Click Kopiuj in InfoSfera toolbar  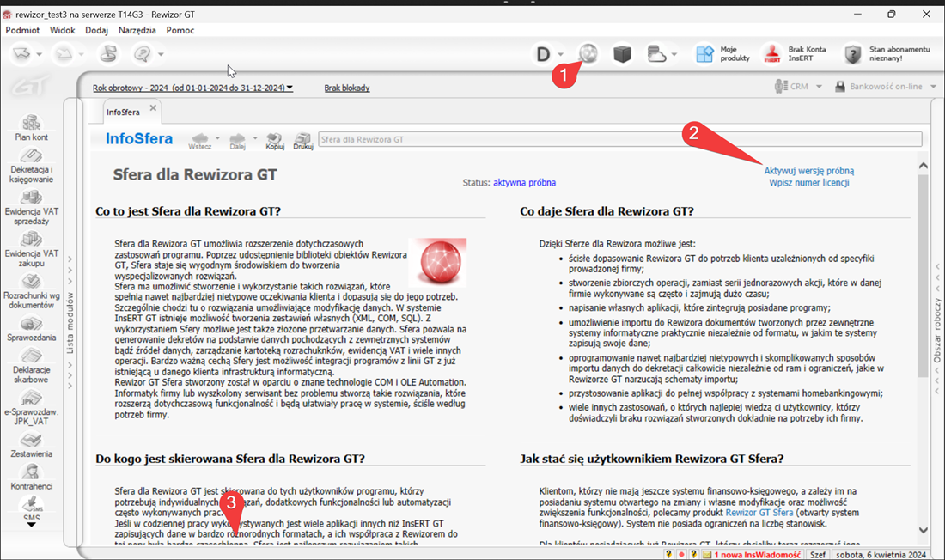pyautogui.click(x=275, y=141)
